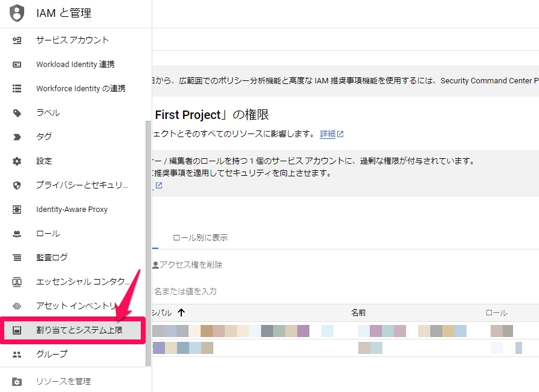The height and width of the screenshot is (392, 539).
Task: Follow the 詳細 link
Action: [x=328, y=134]
